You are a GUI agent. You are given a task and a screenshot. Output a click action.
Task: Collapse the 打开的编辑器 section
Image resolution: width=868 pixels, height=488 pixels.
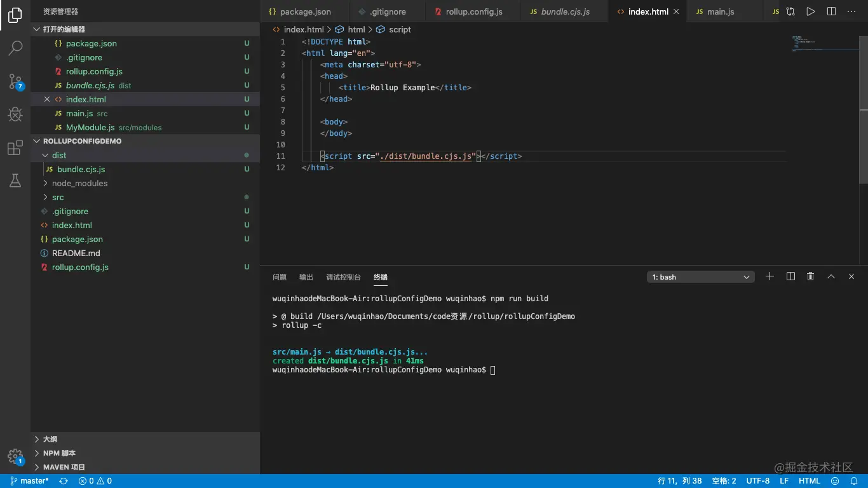[x=145, y=29]
